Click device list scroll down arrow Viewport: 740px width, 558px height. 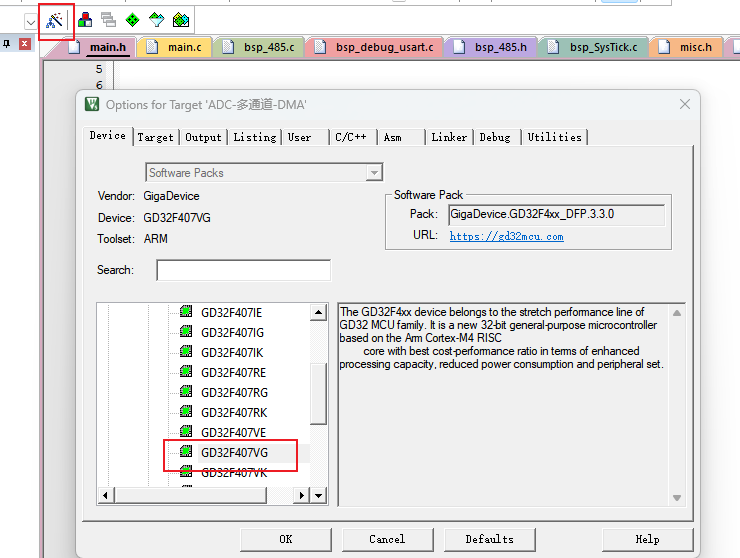[x=319, y=496]
